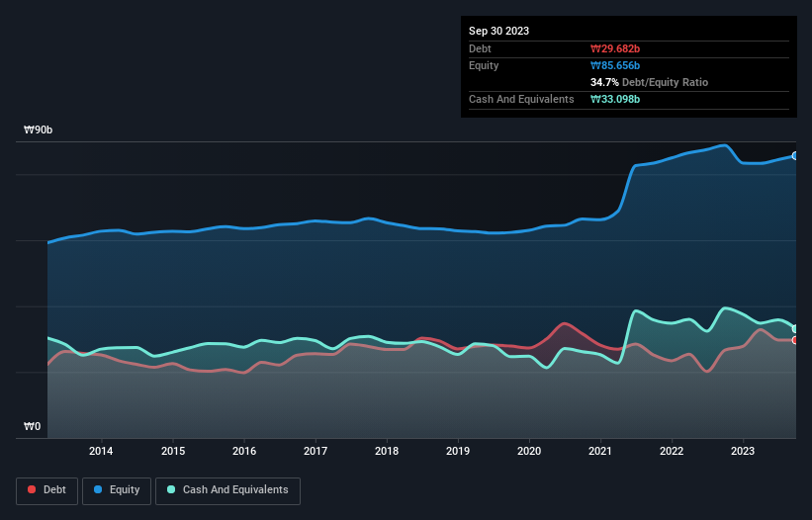Click the red Debt legend dot
The height and width of the screenshot is (520, 812).
click(x=32, y=489)
